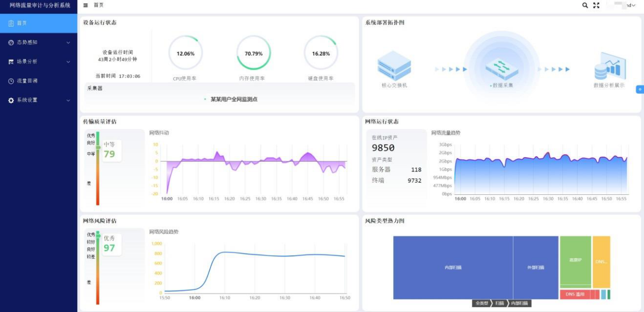This screenshot has width=644, height=312.
Task: Click the 网络风险评估 score 97 badge
Action: tap(111, 245)
